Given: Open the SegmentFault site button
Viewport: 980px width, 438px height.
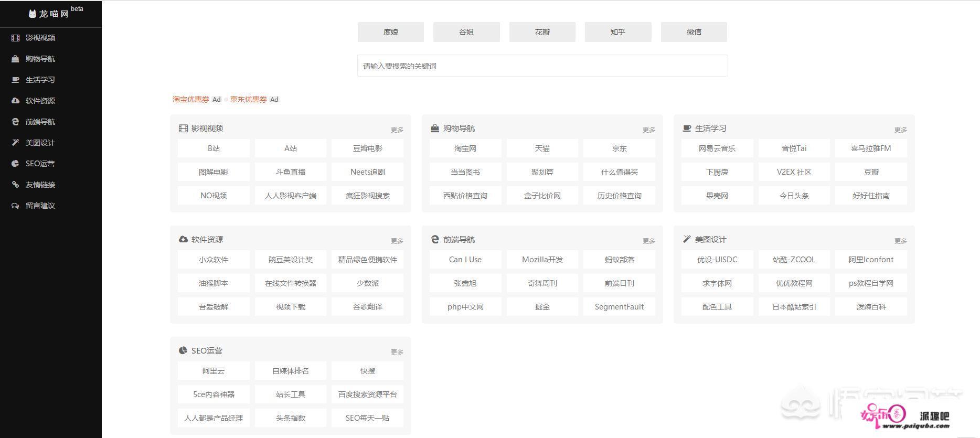Looking at the screenshot, I should [x=620, y=307].
